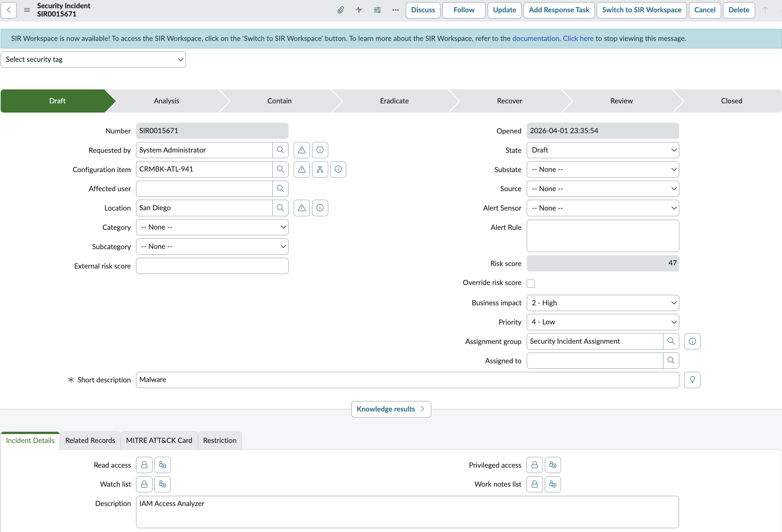Add me to Read access
This screenshot has width=782, height=532.
point(163,465)
